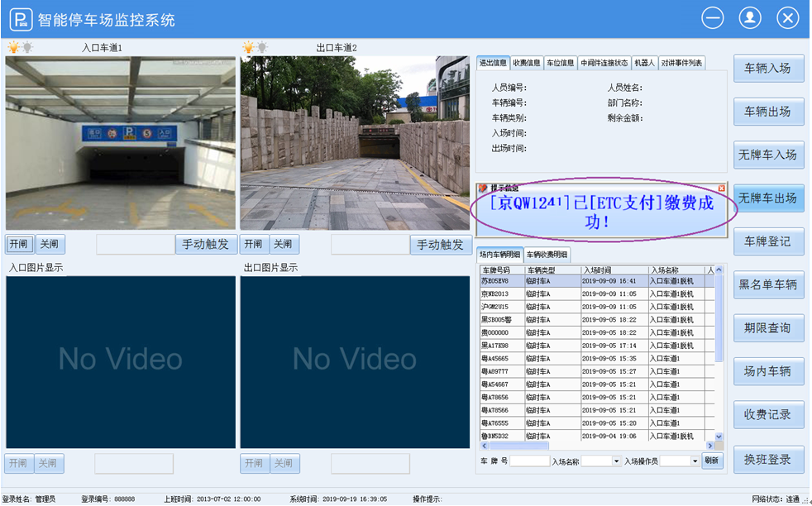Click 开闸 under the 出口车道2 video

tap(254, 244)
